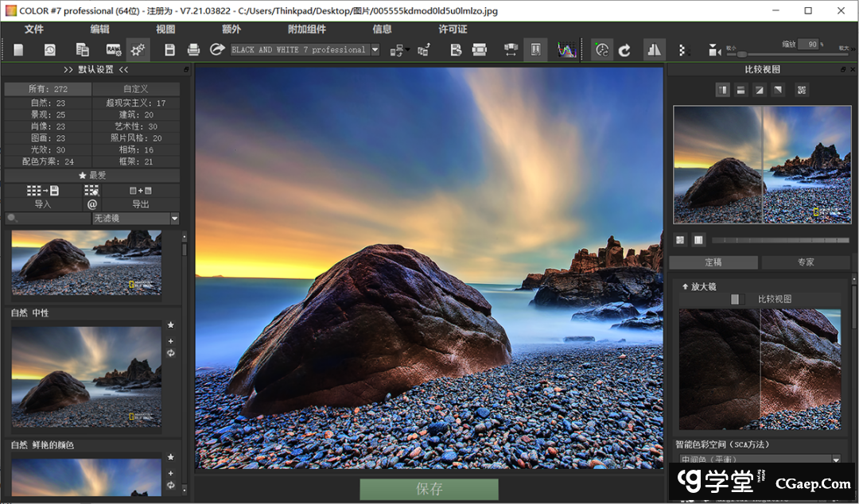The image size is (859, 504).
Task: Open the histogram display icon
Action: pyautogui.click(x=566, y=50)
